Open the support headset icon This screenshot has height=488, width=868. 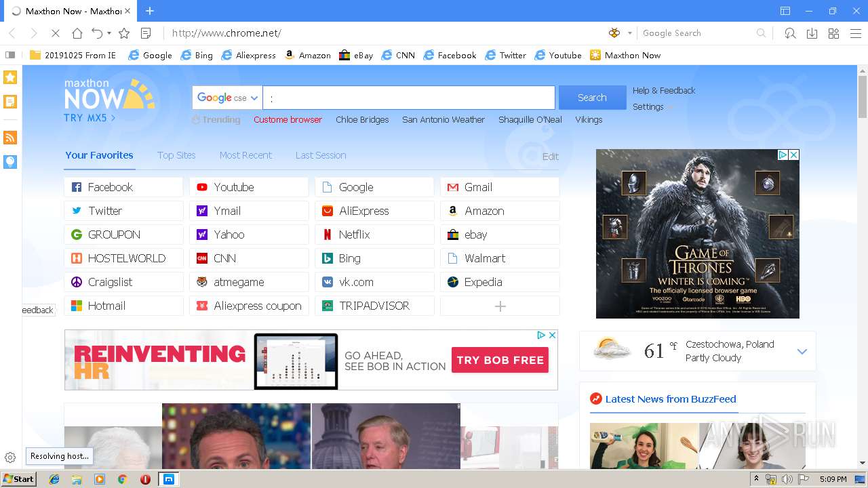(x=790, y=33)
